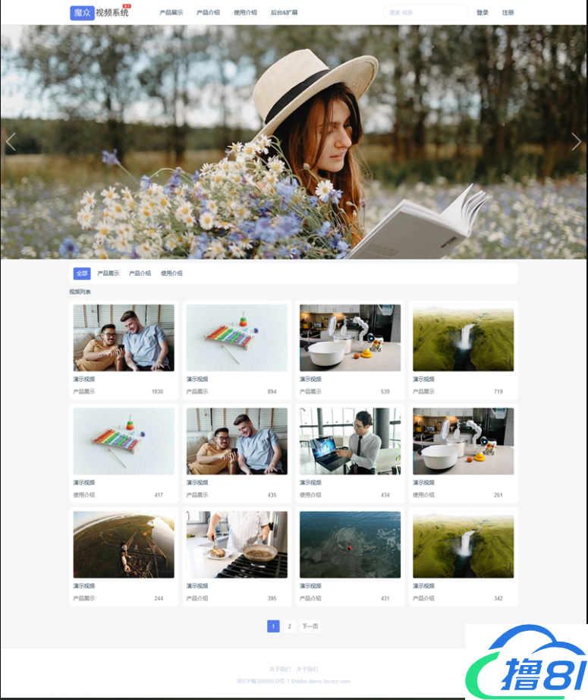Viewport: 588px width, 700px height.
Task: Open the frying pan cooking video
Action: [237, 544]
